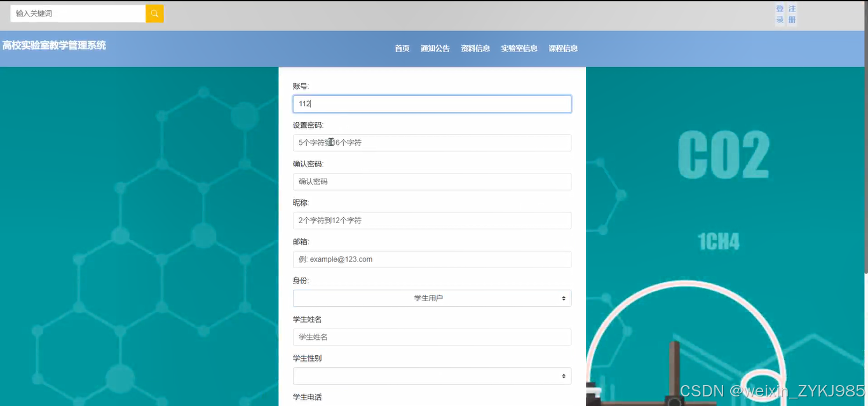
Task: Click the 账号 input field containing 112
Action: point(432,104)
